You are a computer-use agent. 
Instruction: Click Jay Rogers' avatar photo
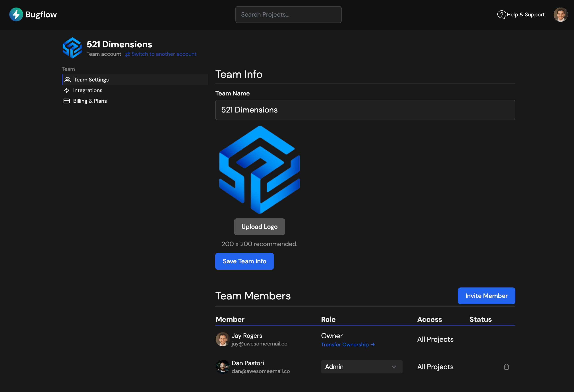(x=223, y=339)
